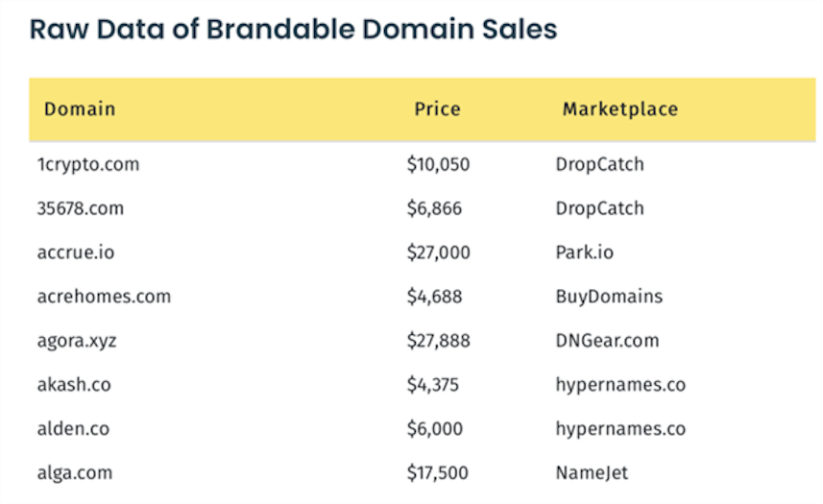The height and width of the screenshot is (504, 823).
Task: Click the $27,000 price value
Action: tap(438, 252)
